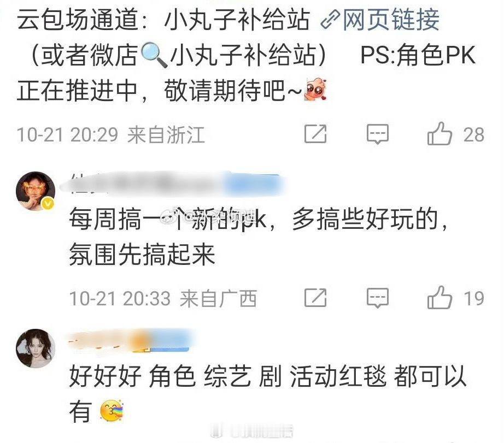The image size is (504, 443).
Task: Click the like count number 19
Action: pos(474,298)
